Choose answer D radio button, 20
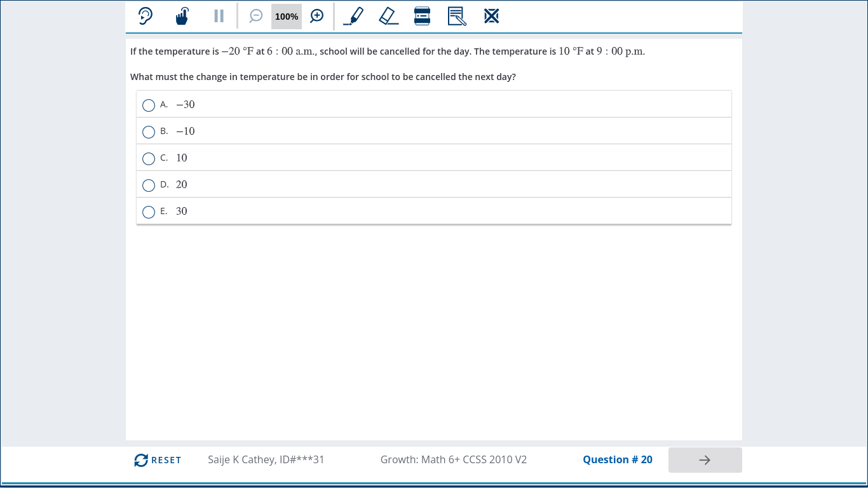 [149, 185]
